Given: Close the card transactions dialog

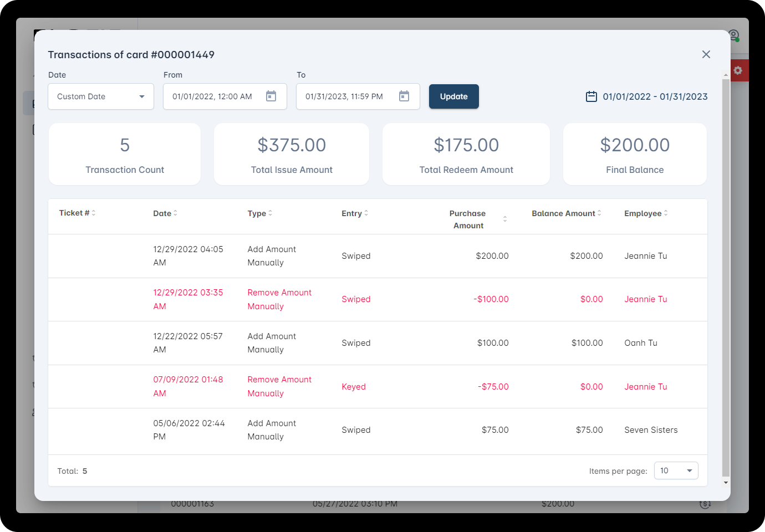Looking at the screenshot, I should [706, 54].
